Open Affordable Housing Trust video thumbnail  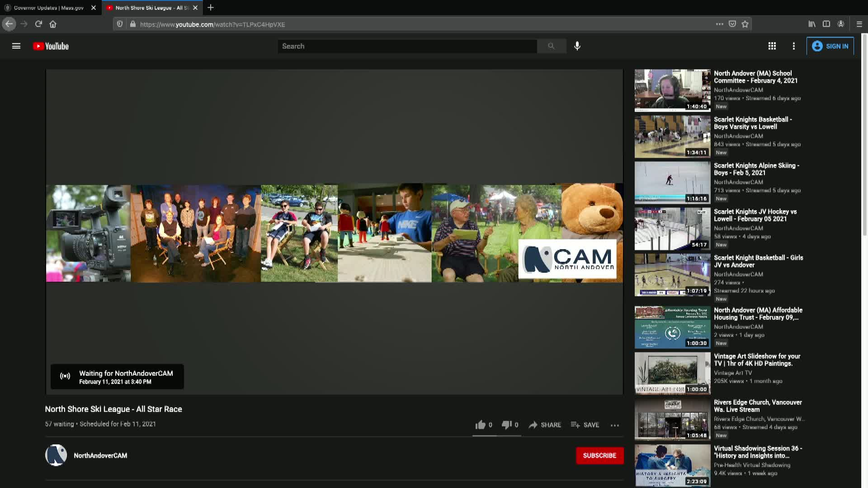[x=672, y=327]
